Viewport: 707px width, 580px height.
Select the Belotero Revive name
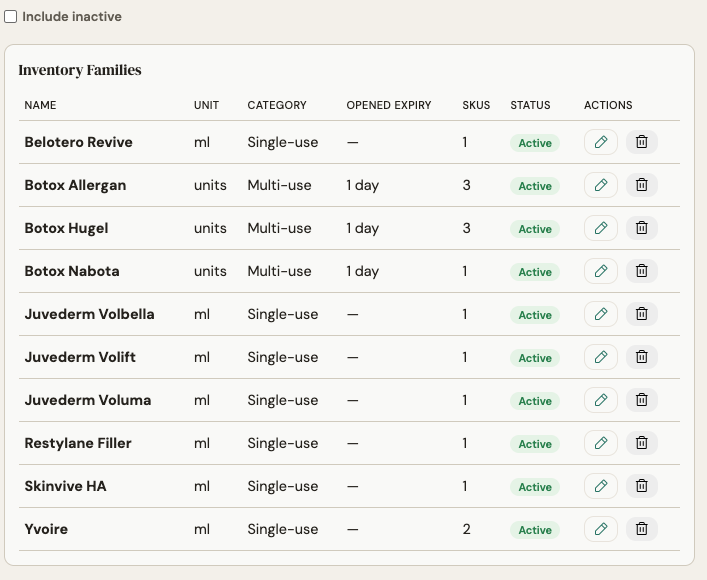(x=78, y=142)
